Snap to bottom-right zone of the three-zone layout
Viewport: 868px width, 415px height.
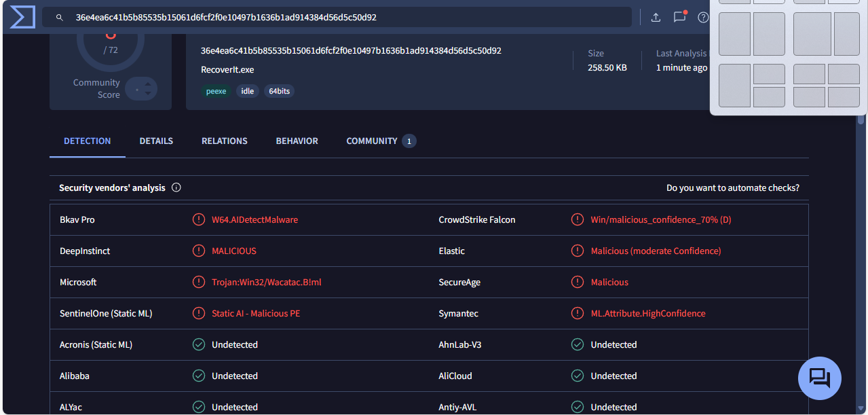pyautogui.click(x=769, y=97)
